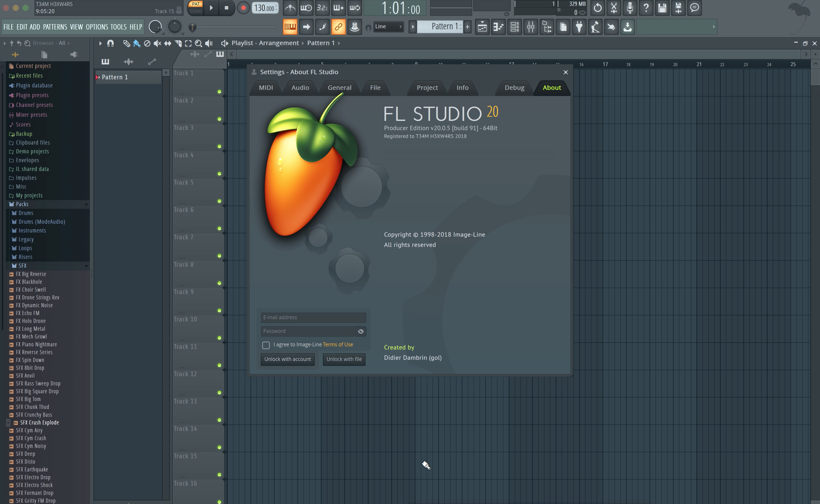The width and height of the screenshot is (820, 504).
Task: Switch to the MIDI tab in Settings
Action: 267,87
